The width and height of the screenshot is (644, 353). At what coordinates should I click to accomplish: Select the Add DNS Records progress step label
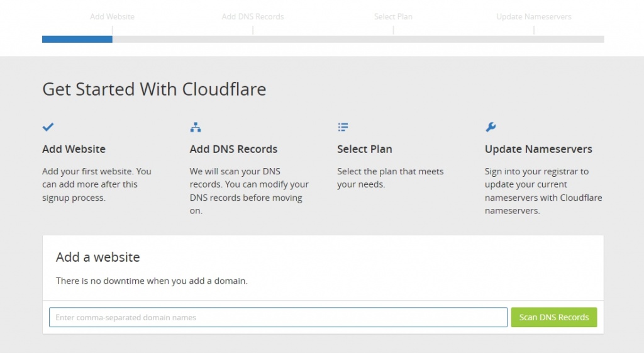point(253,16)
